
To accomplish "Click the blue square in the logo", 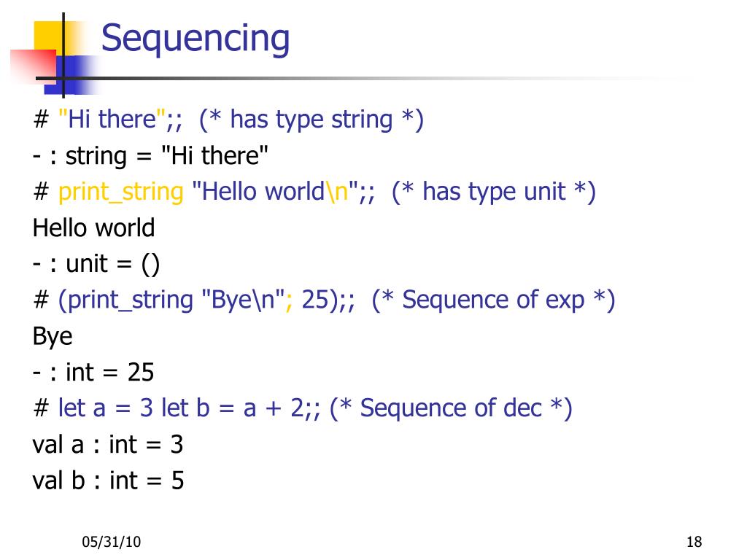I will pos(71,75).
